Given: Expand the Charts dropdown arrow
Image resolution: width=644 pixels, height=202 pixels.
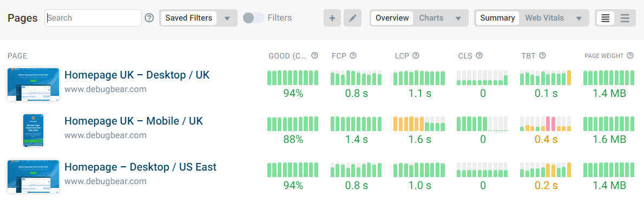Looking at the screenshot, I should (x=458, y=18).
